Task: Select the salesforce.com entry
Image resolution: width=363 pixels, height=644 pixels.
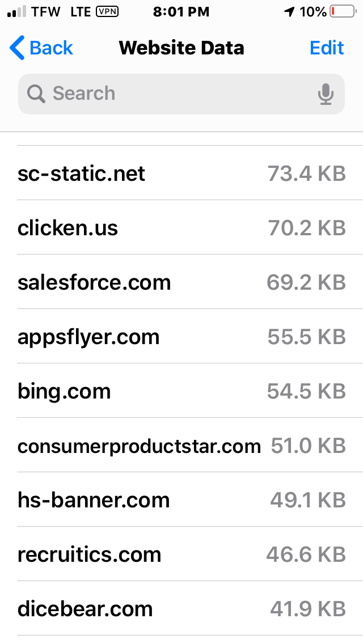Action: point(181,282)
